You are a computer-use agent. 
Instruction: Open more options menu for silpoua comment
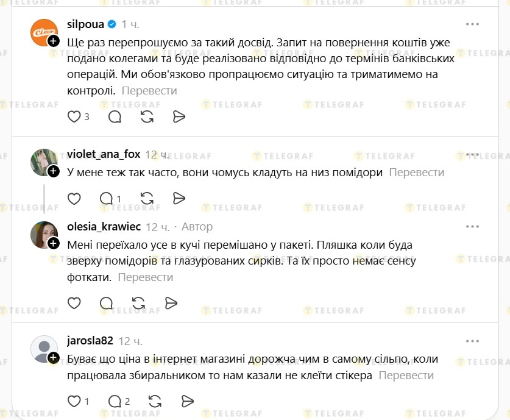point(472,24)
